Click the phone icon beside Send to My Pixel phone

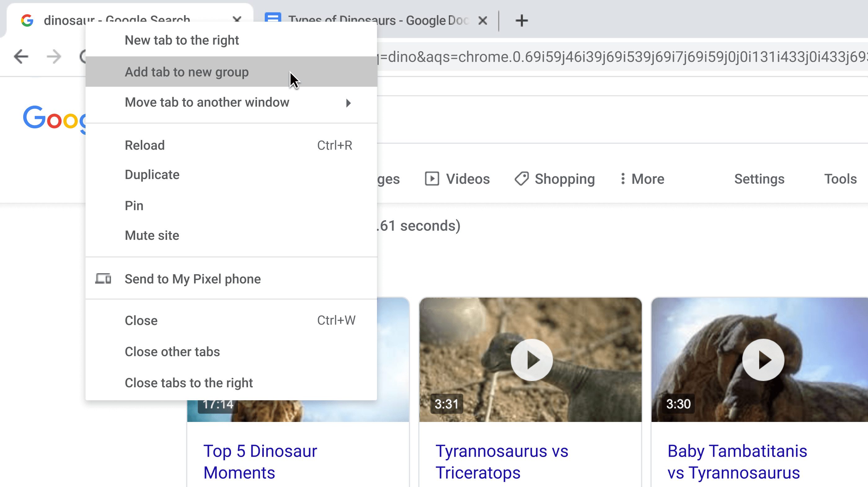click(103, 279)
